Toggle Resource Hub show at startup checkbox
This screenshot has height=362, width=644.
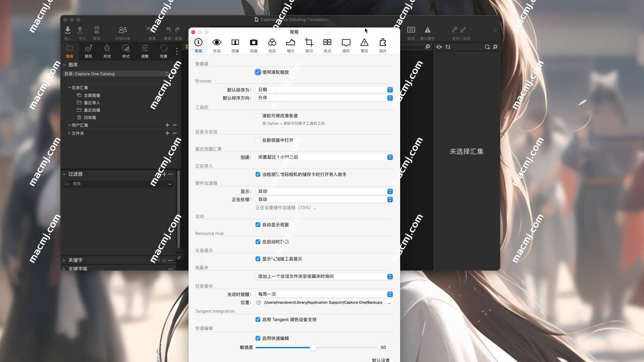pos(258,242)
